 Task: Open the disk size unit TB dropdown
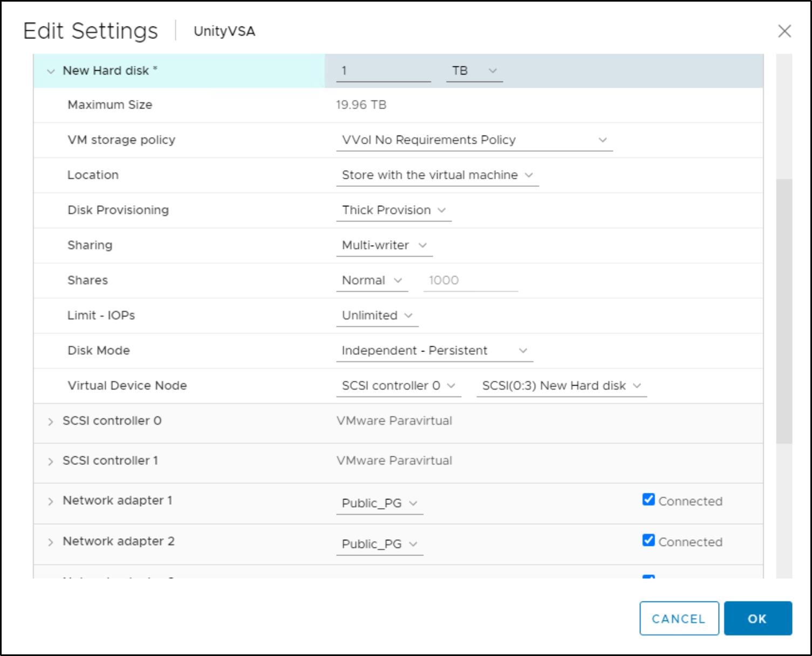474,71
